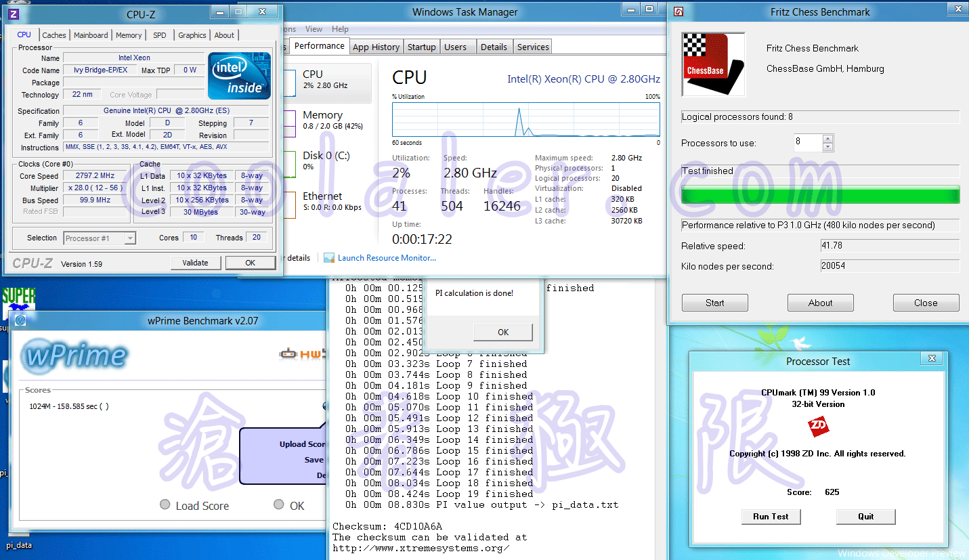969x560 pixels.
Task: Close the Processor Test window with X
Action: coord(932,358)
